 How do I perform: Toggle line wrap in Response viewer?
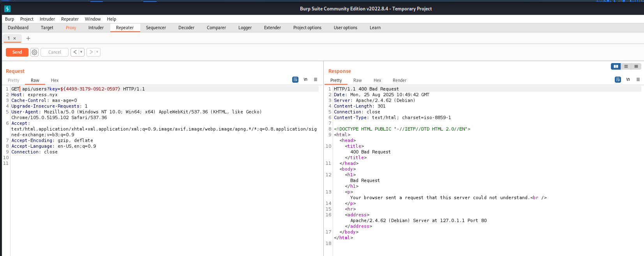point(618,79)
